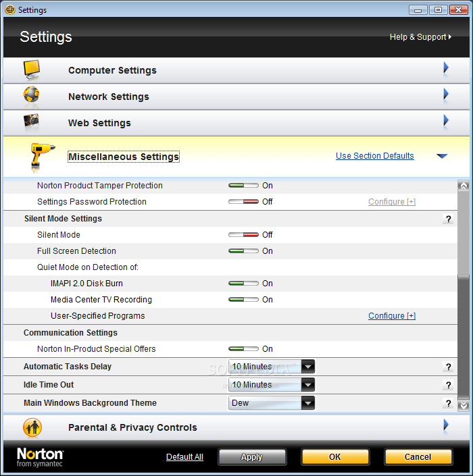473x476 pixels.
Task: Click the Miscellaneous Settings drill icon
Action: [x=42, y=157]
